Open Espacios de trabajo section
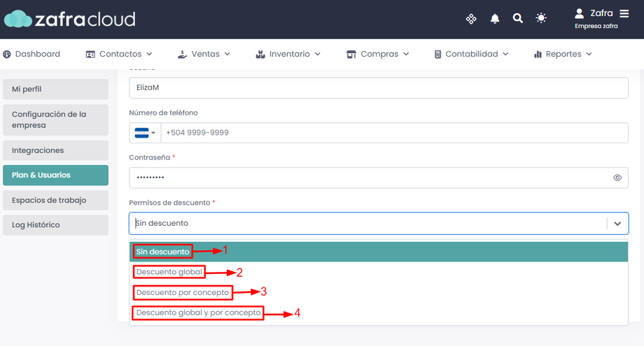644x346 pixels. pos(55,200)
